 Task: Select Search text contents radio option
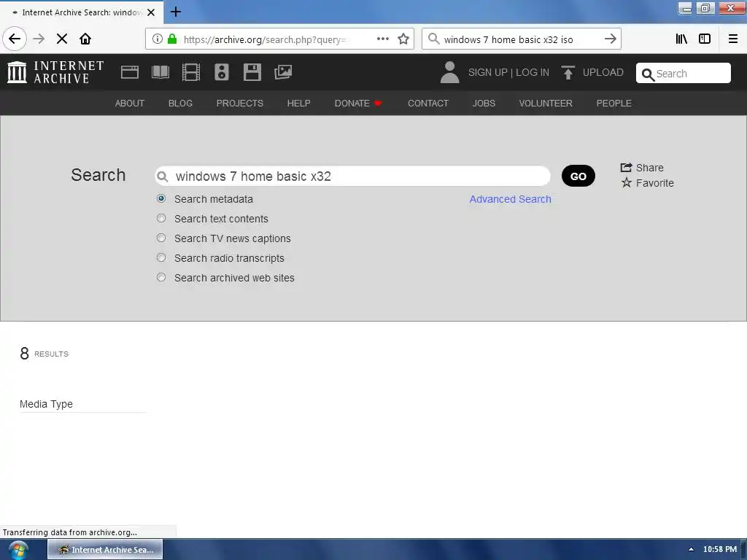161,218
